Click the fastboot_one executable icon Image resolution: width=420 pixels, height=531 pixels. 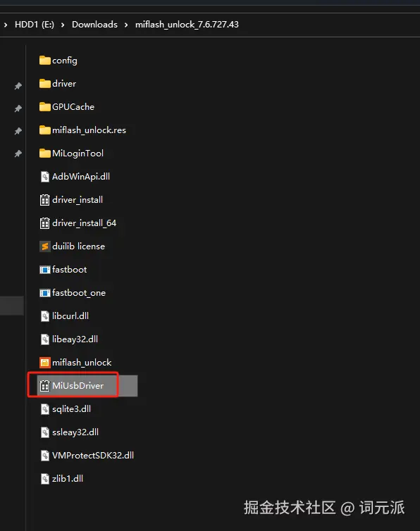pyautogui.click(x=44, y=293)
